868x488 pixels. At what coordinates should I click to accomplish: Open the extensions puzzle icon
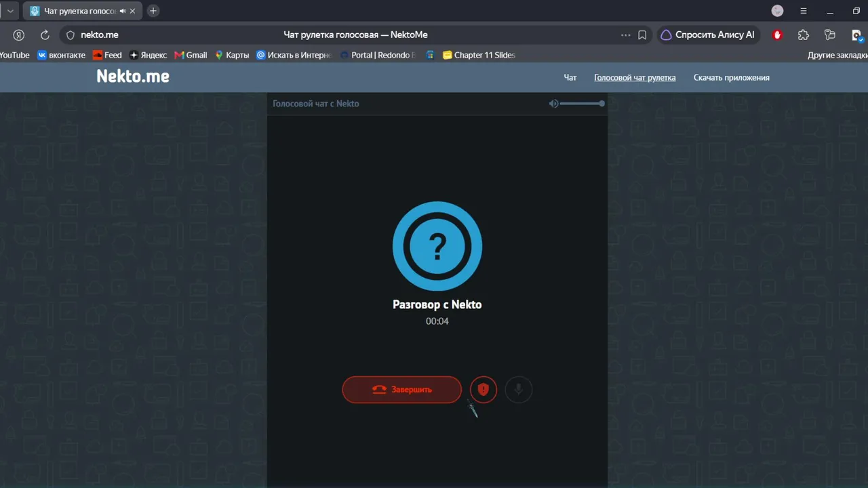pyautogui.click(x=804, y=35)
